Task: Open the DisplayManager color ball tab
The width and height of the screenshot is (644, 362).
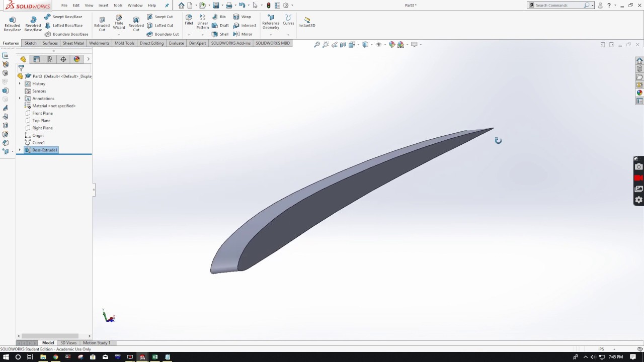Action: (76, 59)
